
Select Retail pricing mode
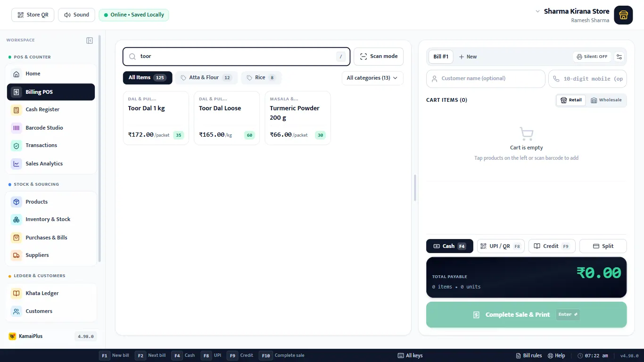pos(571,100)
